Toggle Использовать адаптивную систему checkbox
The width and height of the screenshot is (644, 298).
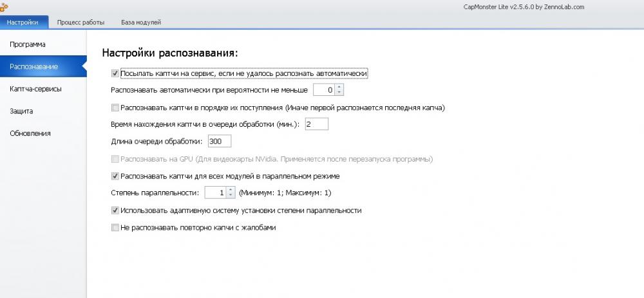point(115,210)
